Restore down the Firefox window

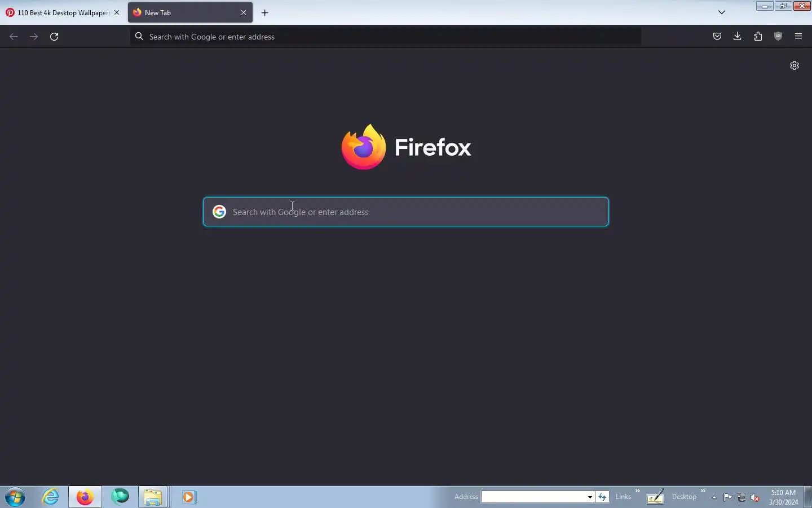coord(783,6)
